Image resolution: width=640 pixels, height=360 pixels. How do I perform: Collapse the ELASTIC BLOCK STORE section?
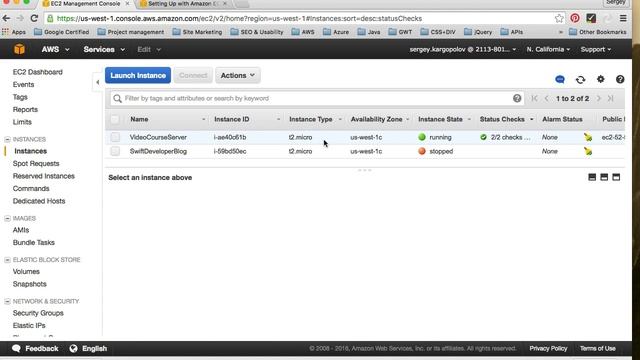coord(7,260)
